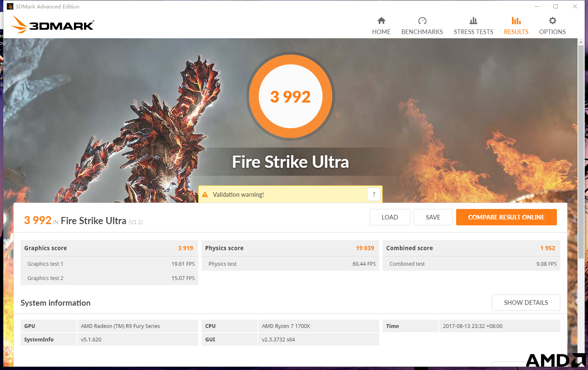This screenshot has width=588, height=370.
Task: Select Graphics test 1 row
Action: (109, 264)
